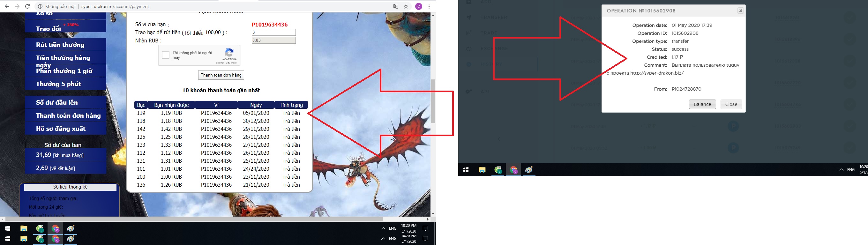Open the "Thưởng 5 phút" menu item
The width and height of the screenshot is (868, 245).
pyautogui.click(x=65, y=84)
